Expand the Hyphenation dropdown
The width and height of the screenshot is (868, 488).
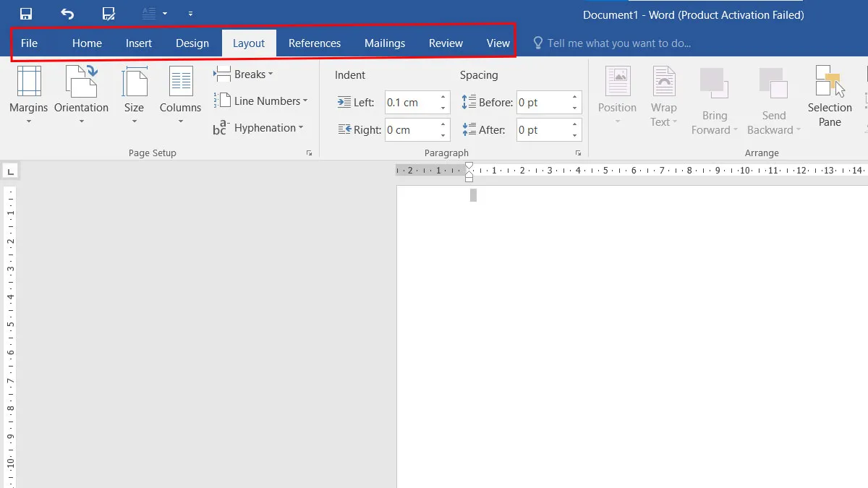point(258,128)
